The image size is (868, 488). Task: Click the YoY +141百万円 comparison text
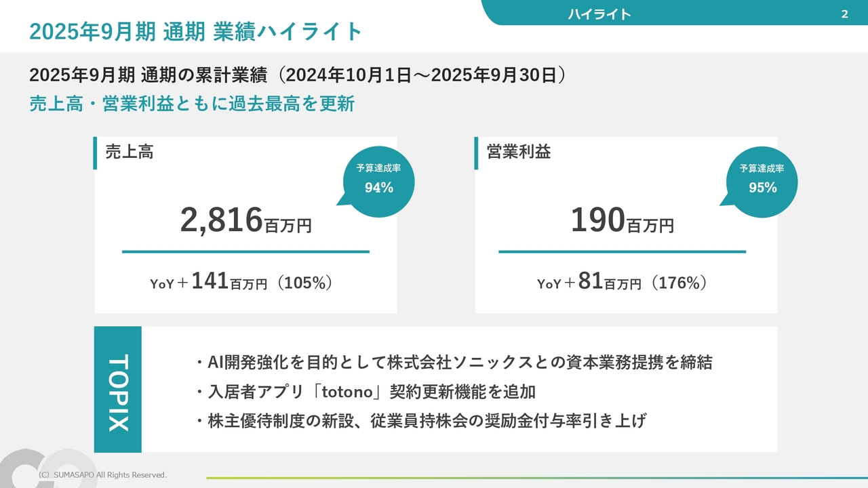(241, 283)
